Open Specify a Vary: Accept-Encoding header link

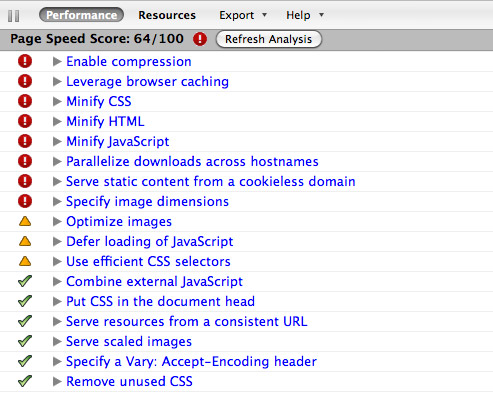click(x=191, y=362)
